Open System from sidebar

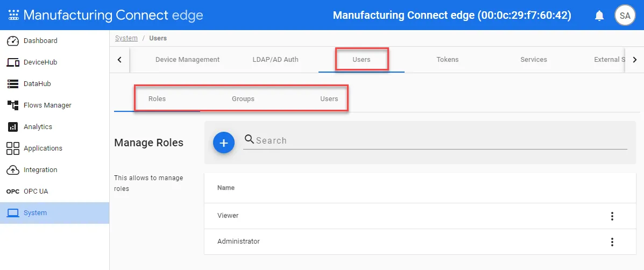[x=55, y=213]
